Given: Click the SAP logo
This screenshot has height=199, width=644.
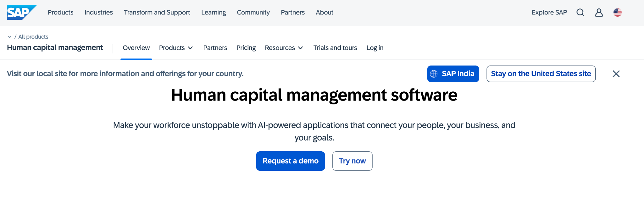Looking at the screenshot, I should tap(21, 13).
